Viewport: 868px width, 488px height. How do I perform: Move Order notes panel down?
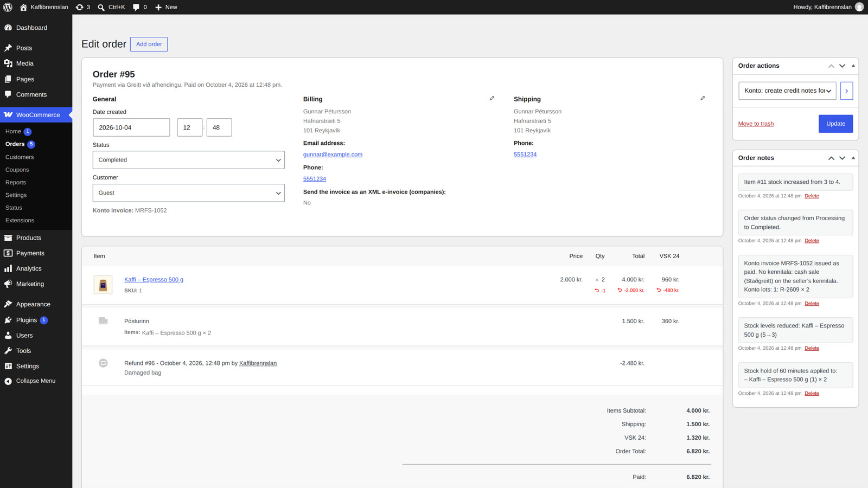coord(842,158)
